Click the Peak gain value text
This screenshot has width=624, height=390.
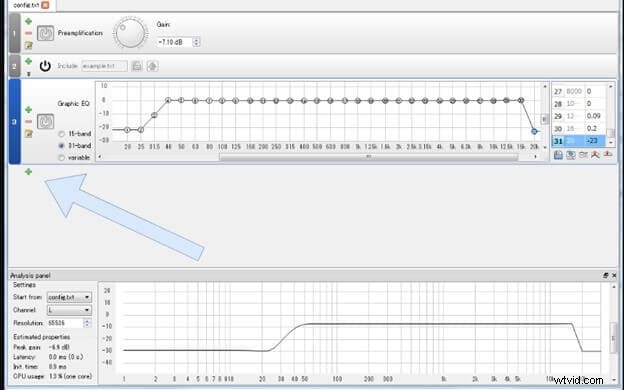pos(59,347)
